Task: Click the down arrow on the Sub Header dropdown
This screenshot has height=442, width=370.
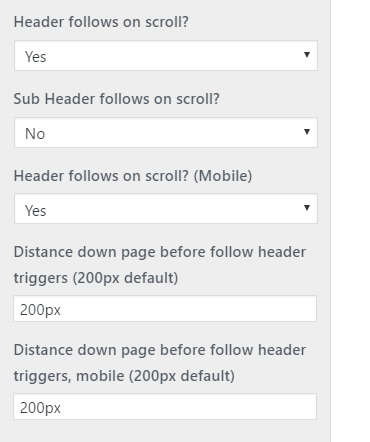Action: pyautogui.click(x=307, y=132)
